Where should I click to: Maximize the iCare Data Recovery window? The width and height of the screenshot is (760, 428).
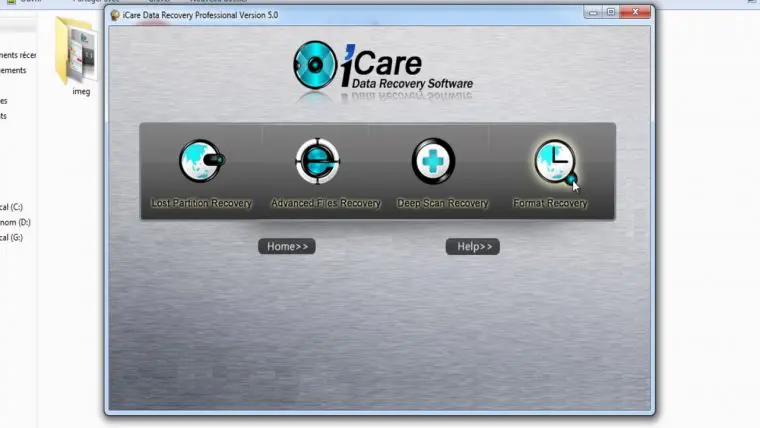611,12
